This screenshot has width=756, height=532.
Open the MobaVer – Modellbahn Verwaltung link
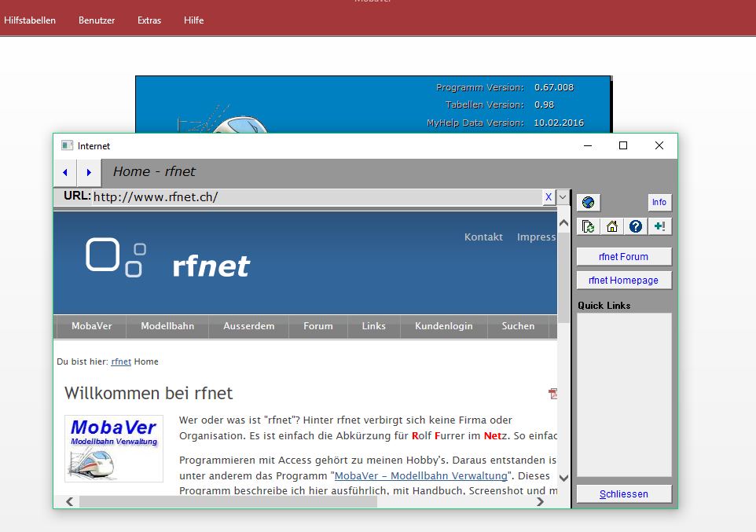pos(421,476)
